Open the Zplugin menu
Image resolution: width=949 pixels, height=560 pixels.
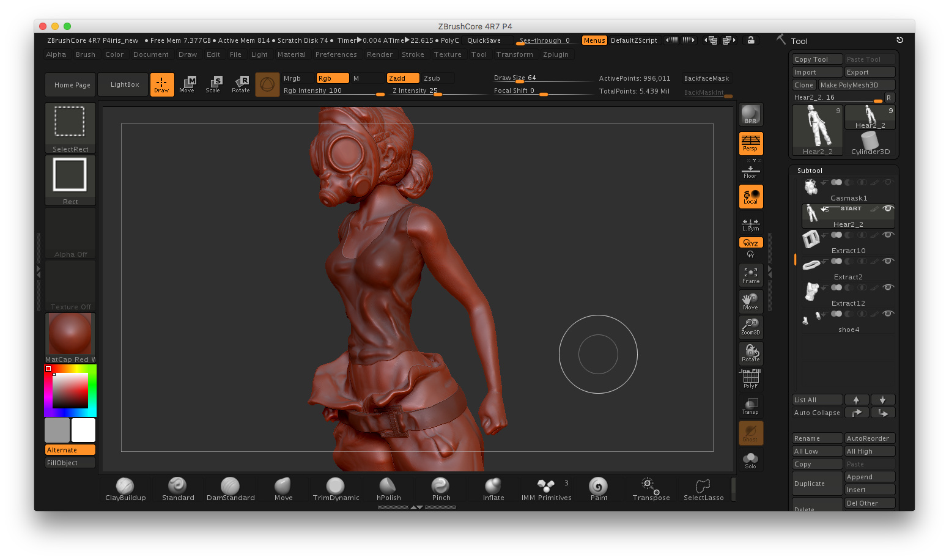tap(555, 54)
